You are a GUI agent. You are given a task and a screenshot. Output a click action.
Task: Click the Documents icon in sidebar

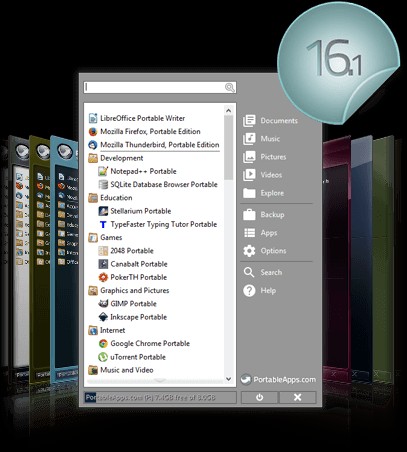tap(249, 121)
